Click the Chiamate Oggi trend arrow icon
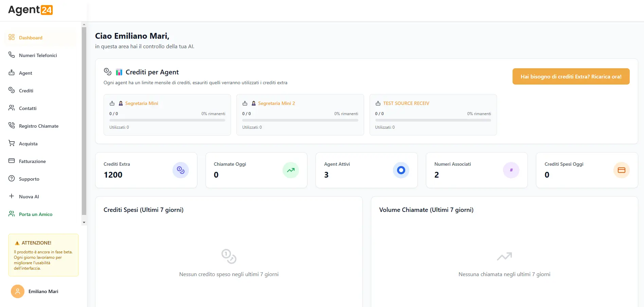 click(290, 170)
